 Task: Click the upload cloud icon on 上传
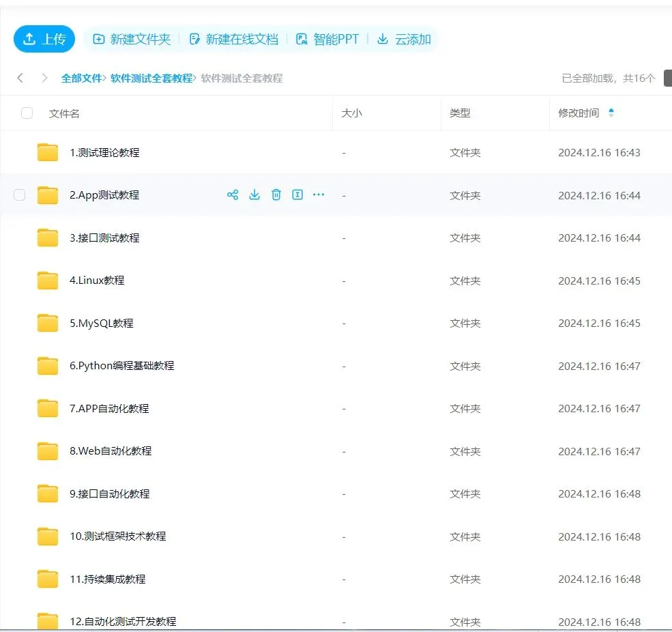pos(30,39)
